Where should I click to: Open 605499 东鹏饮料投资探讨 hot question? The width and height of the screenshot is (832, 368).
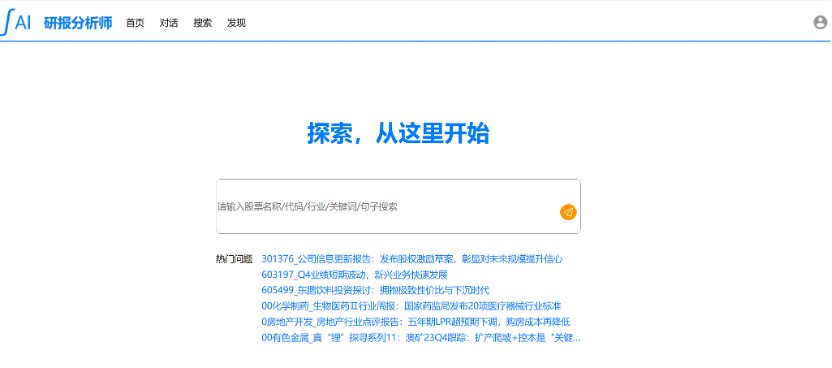(x=375, y=290)
